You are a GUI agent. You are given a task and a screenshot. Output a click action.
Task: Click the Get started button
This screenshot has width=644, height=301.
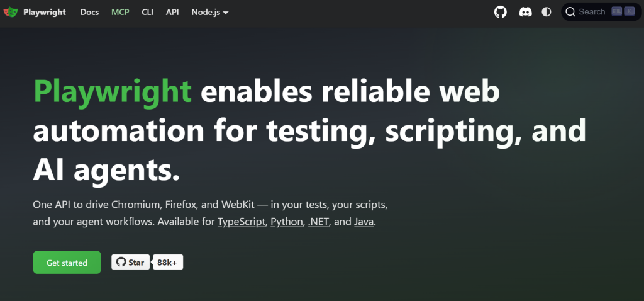click(67, 263)
